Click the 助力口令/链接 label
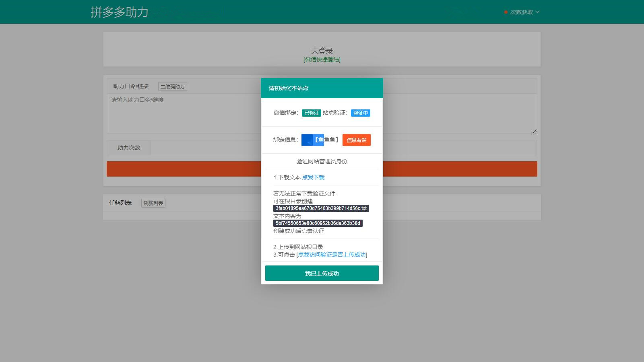The image size is (644, 362). pos(131,86)
